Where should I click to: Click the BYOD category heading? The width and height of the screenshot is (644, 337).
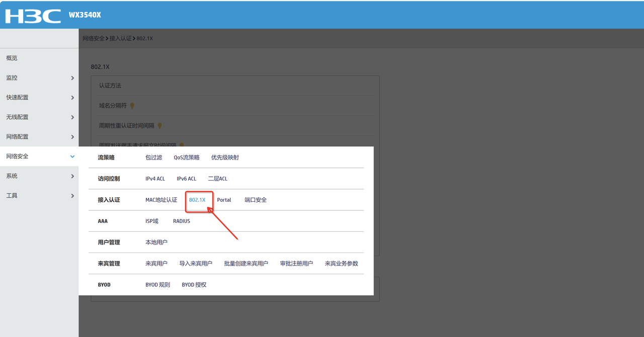104,285
